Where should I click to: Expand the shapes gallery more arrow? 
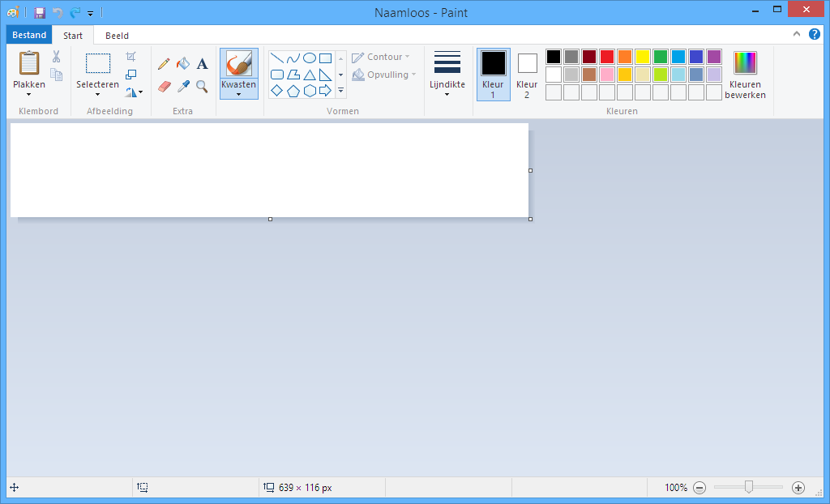341,91
